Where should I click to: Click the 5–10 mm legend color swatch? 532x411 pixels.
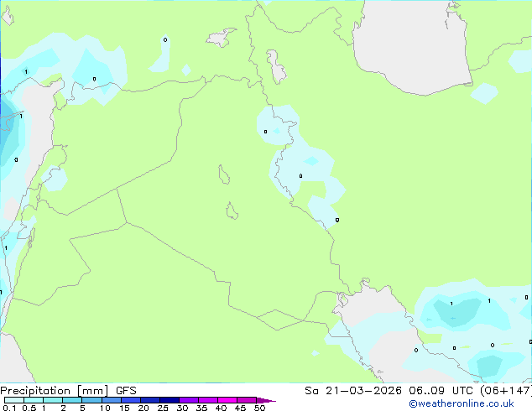(x=91, y=400)
